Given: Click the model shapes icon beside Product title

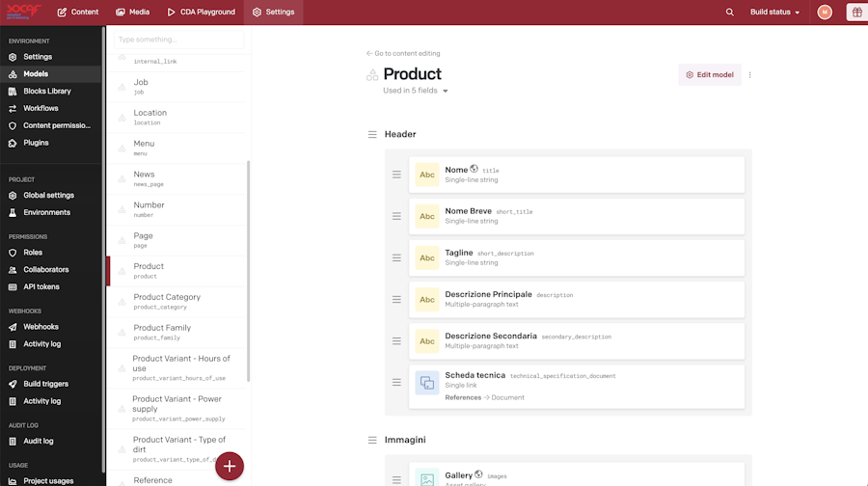Looking at the screenshot, I should pos(372,74).
